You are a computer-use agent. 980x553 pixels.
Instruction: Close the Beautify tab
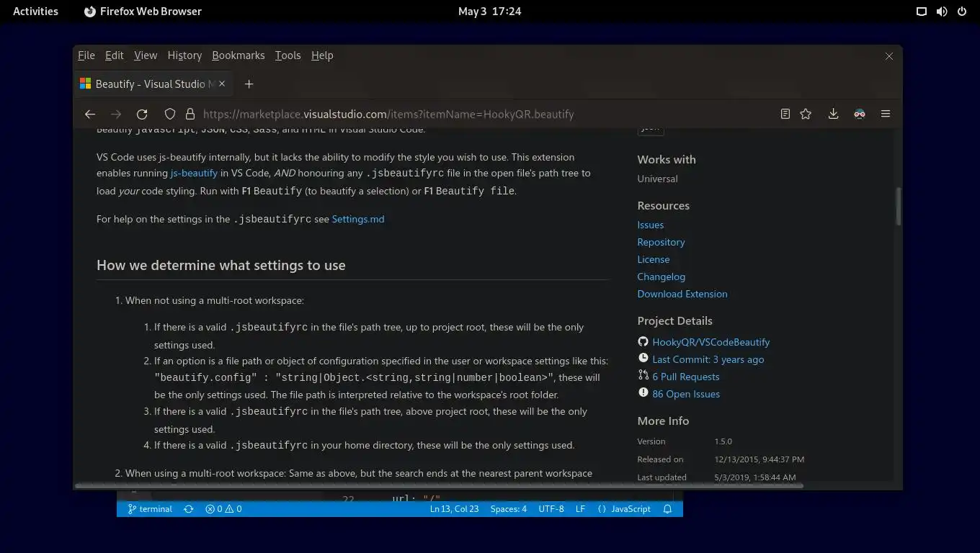click(222, 84)
